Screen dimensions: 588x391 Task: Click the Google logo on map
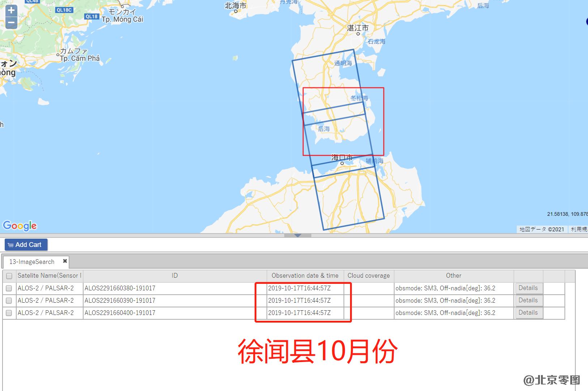[20, 226]
